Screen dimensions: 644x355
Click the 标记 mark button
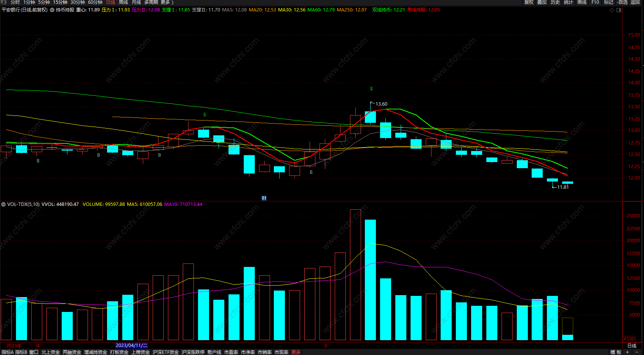609,2
